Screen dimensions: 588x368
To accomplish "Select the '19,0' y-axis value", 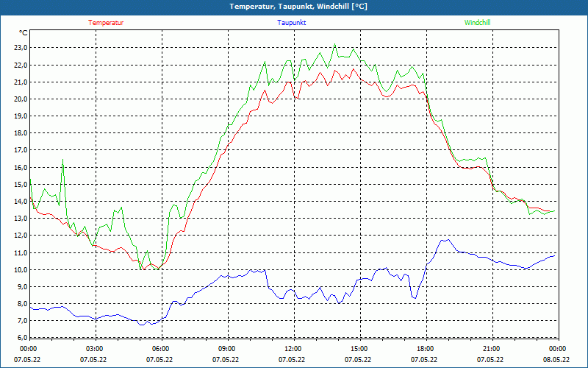I will point(21,116).
